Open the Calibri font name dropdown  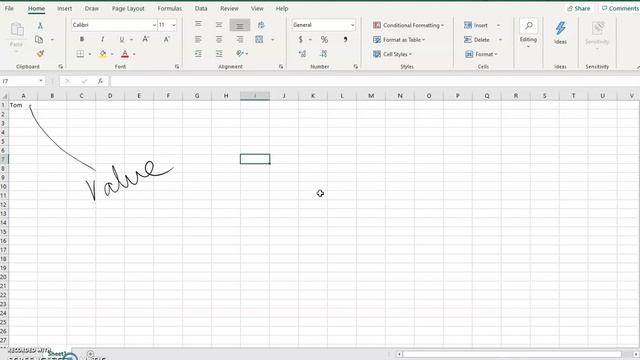(154, 25)
